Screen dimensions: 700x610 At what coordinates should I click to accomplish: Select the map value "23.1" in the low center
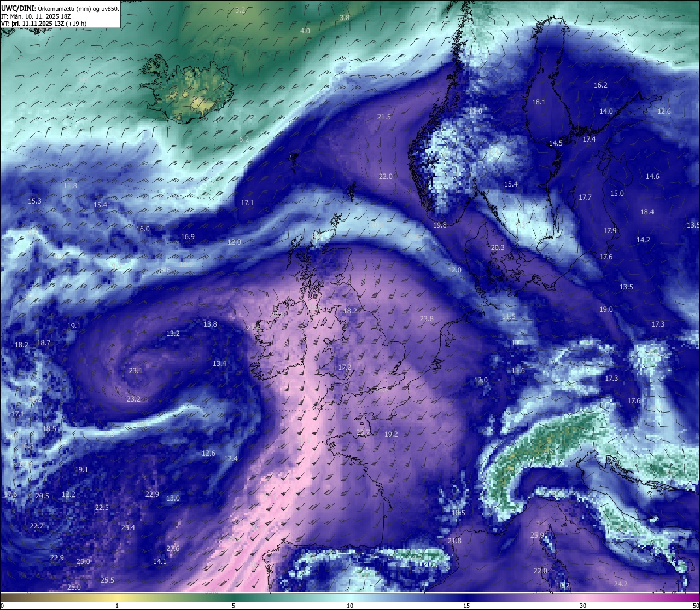136,371
